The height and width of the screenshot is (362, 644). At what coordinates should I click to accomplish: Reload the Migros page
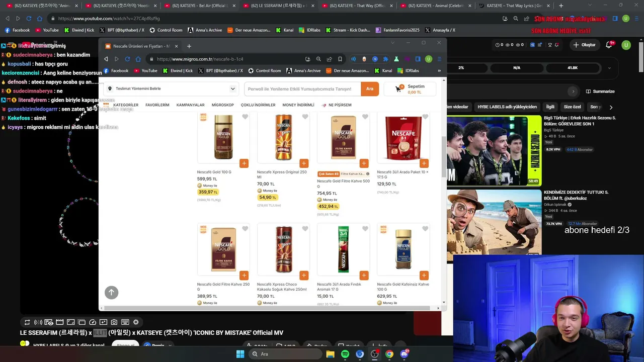(x=127, y=59)
